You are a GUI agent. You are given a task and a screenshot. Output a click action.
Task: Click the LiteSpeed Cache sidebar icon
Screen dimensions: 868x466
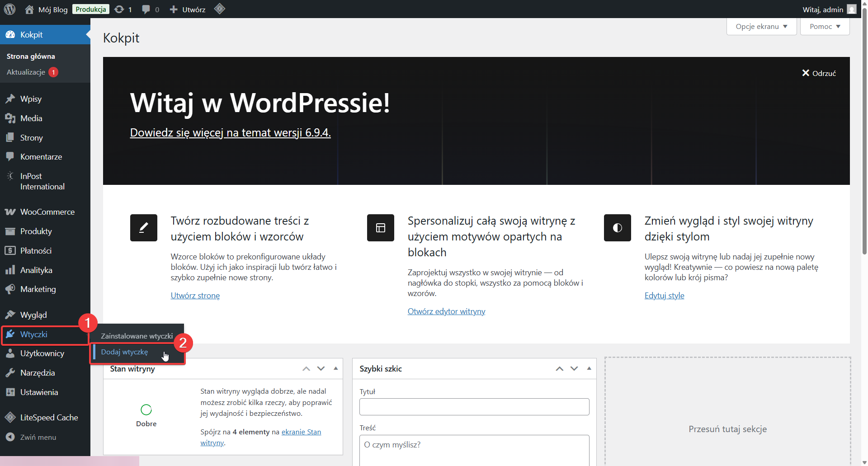click(x=10, y=418)
